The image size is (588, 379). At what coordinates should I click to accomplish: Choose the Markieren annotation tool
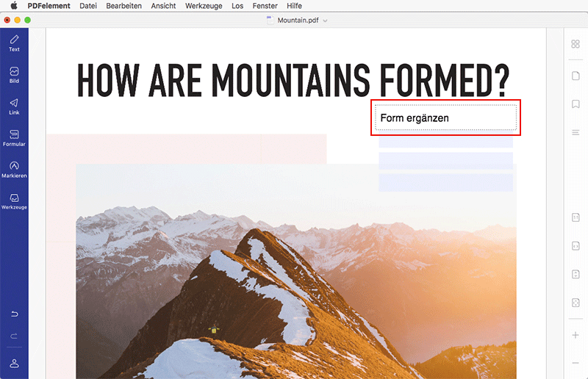(14, 170)
